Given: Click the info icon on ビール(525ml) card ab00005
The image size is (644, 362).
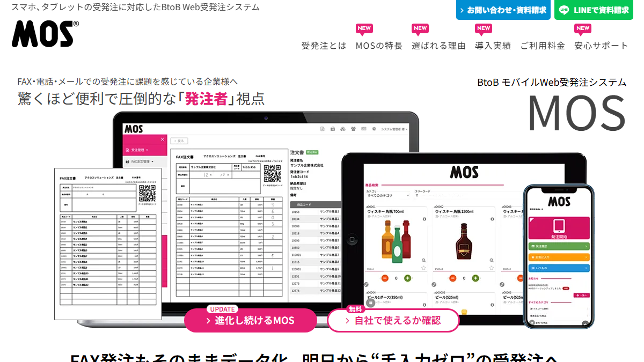Looking at the screenshot, I should coord(492,305).
